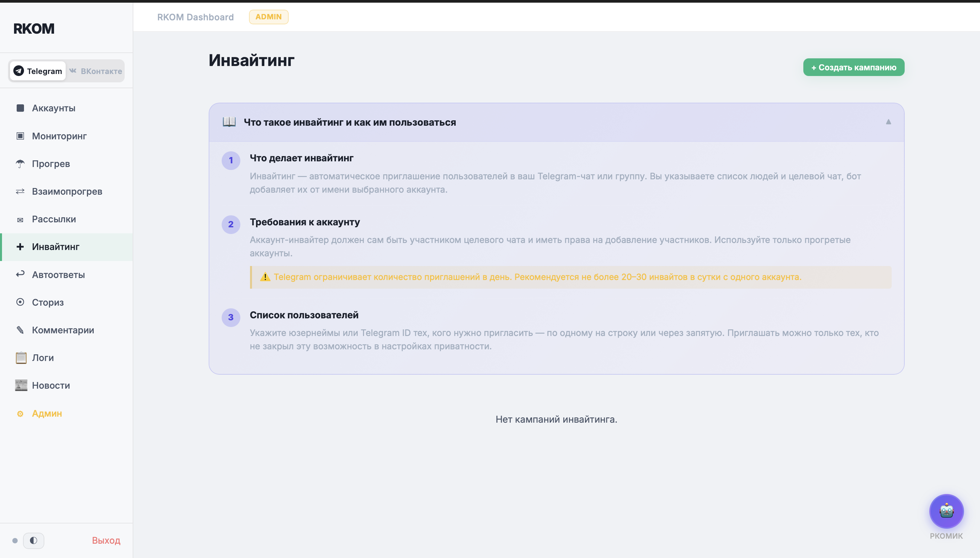Click step number 3 circle
Viewport: 980px width, 558px height.
[x=231, y=317]
